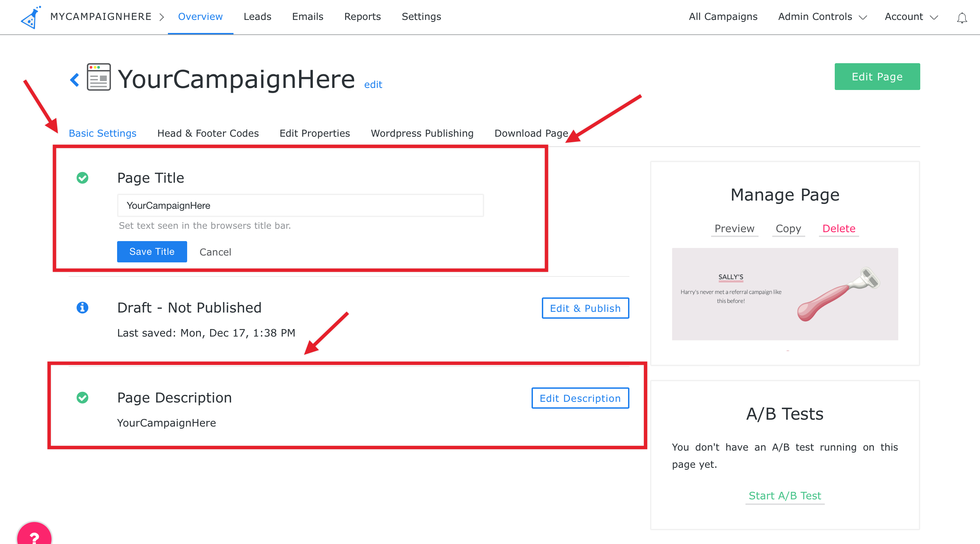980x544 pixels.
Task: Click the 'Set text seen in the browsers title bar.' hint
Action: 205,226
